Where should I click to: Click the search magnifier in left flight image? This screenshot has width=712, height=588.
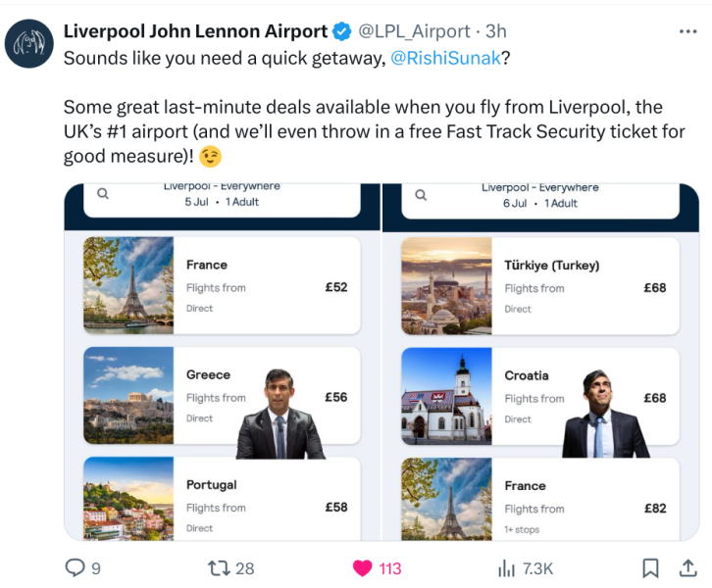[x=103, y=194]
